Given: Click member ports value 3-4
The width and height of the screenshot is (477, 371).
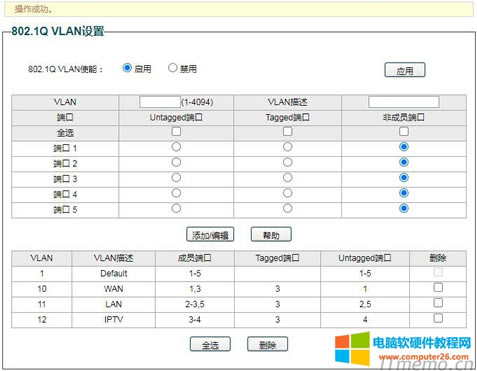Looking at the screenshot, I should click(x=195, y=320).
